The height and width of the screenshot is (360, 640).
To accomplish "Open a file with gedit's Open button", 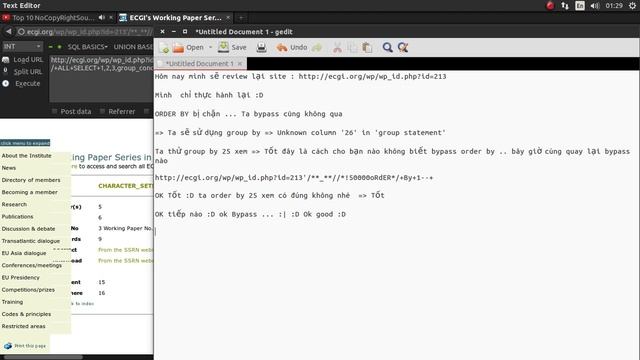I will tap(188, 48).
